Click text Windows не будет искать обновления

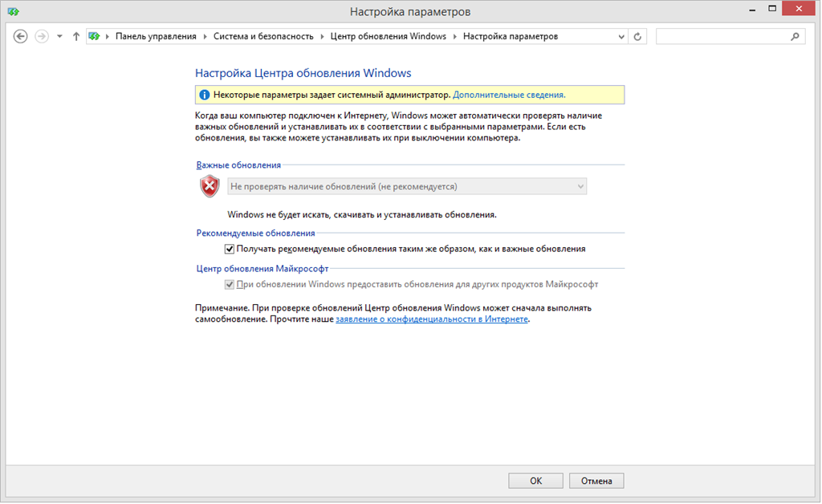[362, 215]
